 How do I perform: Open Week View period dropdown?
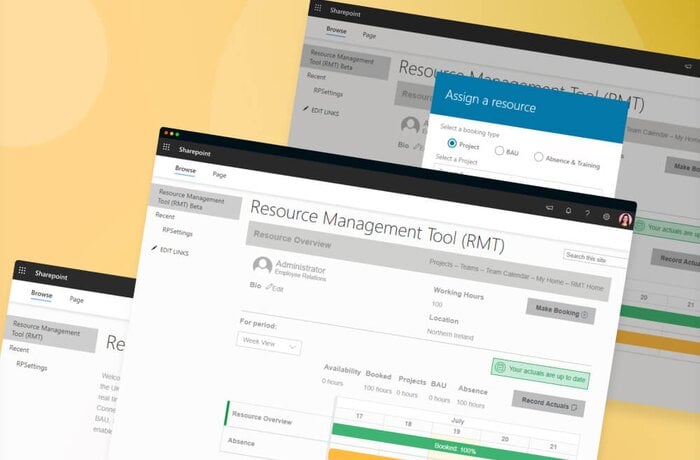[269, 343]
